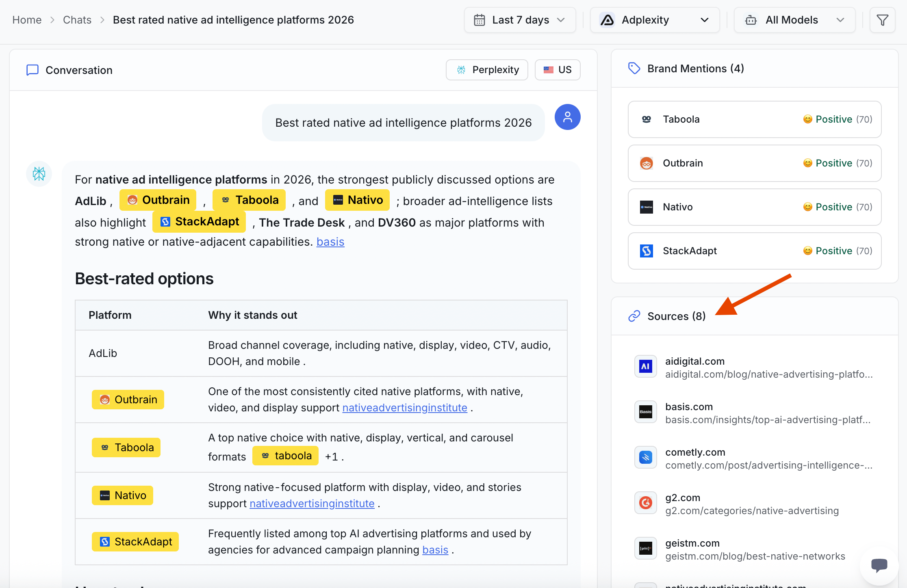The image size is (907, 588).
Task: Open the Outbrain brand mention card
Action: point(754,163)
